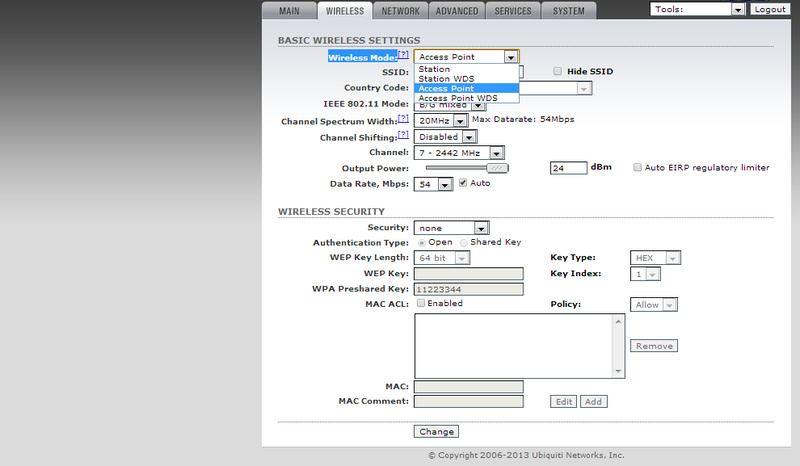Click the Output Power dBm input field

click(568, 168)
